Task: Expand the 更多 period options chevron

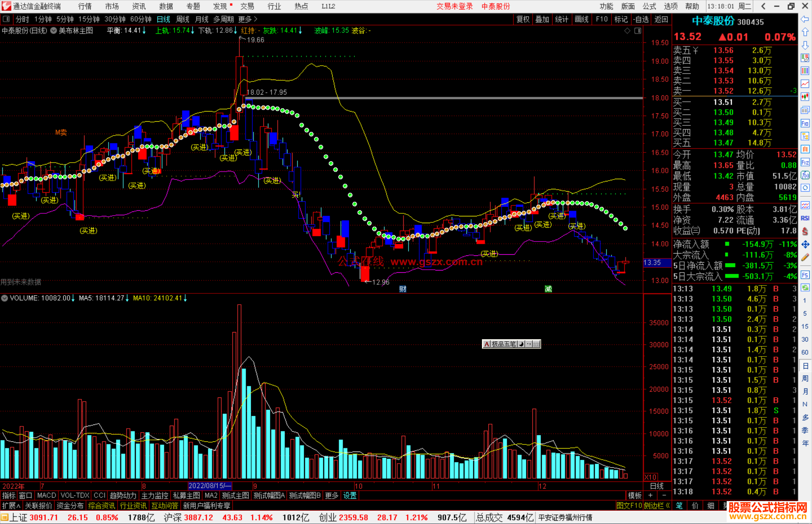Action: (x=256, y=19)
